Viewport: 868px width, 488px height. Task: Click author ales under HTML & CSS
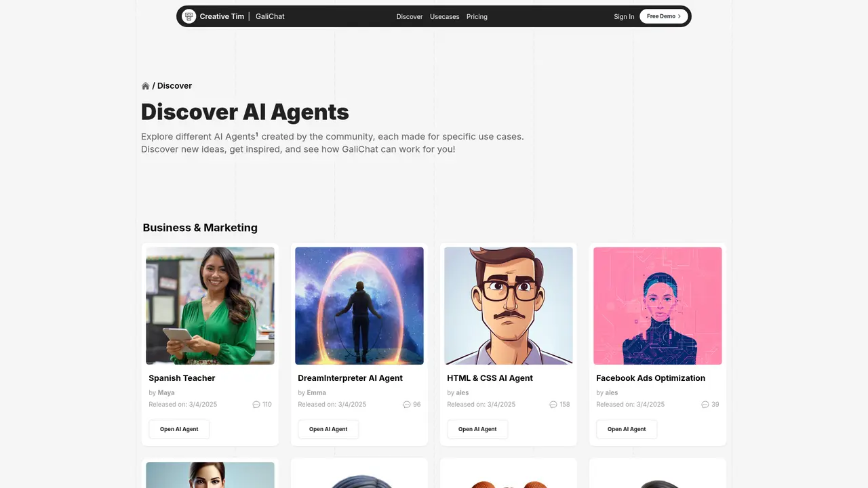point(462,392)
